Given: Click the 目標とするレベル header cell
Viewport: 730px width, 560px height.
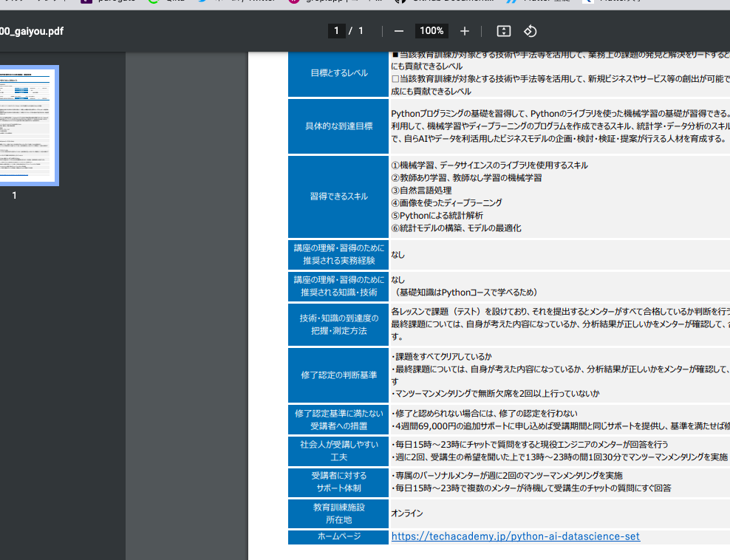Looking at the screenshot, I should [338, 73].
